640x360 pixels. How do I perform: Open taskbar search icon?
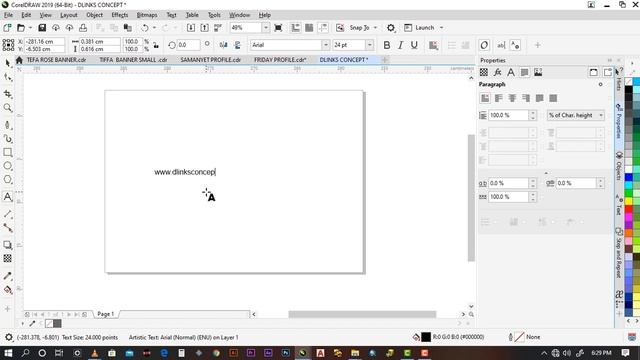[25, 353]
